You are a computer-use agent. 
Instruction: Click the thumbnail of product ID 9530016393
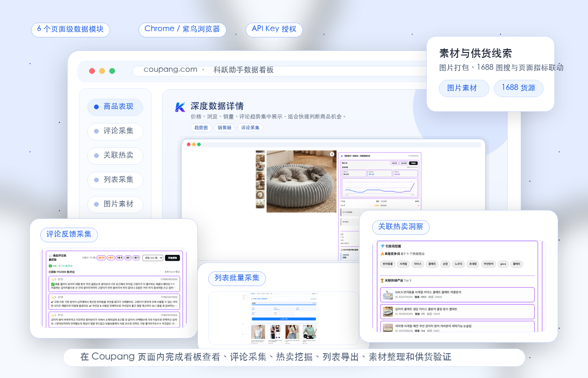pos(388,312)
